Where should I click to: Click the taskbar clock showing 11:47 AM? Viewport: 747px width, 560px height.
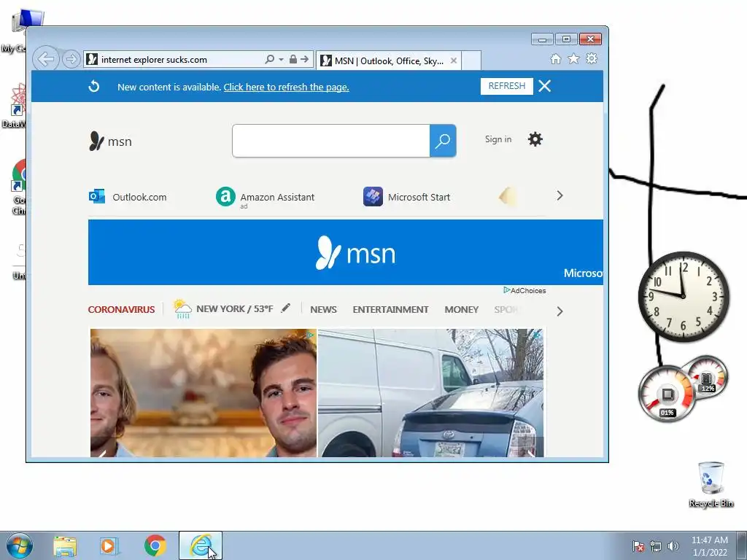tap(710, 546)
